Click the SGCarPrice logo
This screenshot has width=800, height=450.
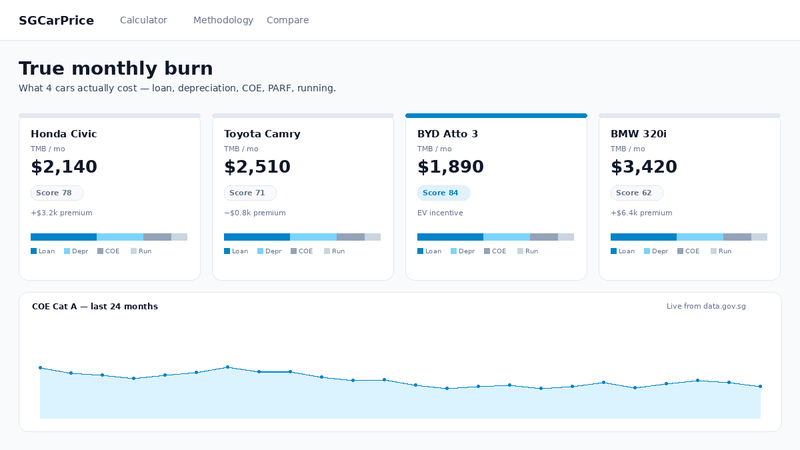point(56,20)
